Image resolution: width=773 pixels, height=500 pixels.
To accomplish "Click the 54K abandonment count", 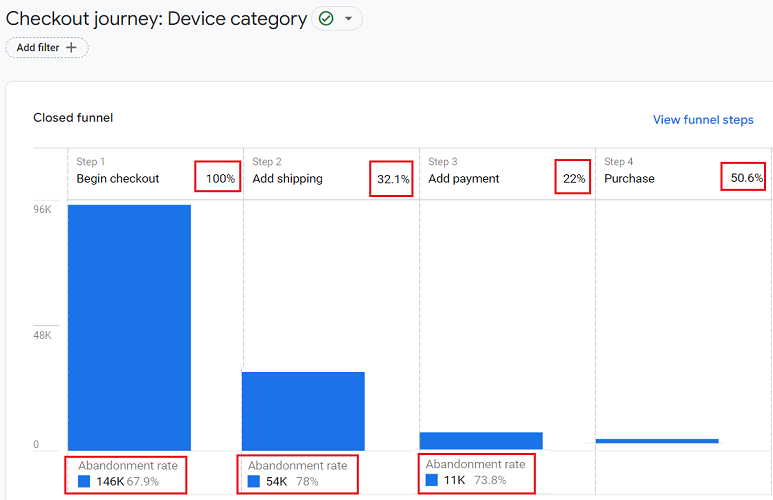I will 277,481.
